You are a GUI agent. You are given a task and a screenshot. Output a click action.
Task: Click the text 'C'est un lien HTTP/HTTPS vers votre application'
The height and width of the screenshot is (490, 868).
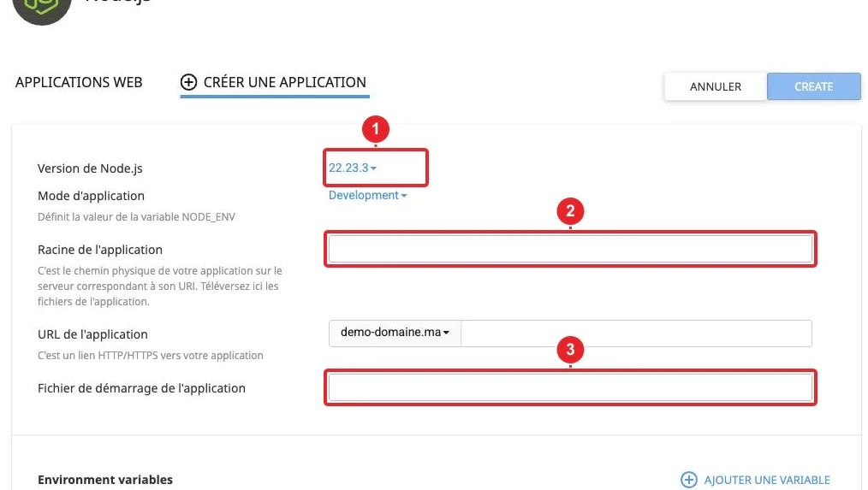(151, 356)
